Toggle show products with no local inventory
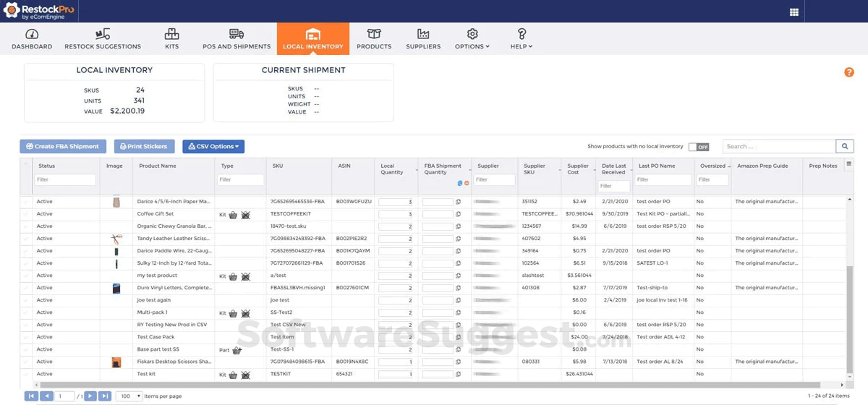 click(699, 147)
